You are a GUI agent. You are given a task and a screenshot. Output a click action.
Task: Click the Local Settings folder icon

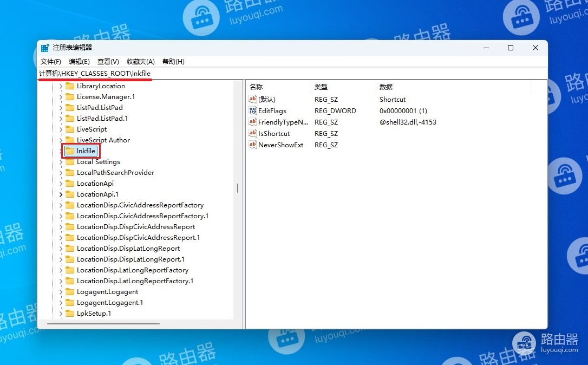click(x=70, y=162)
